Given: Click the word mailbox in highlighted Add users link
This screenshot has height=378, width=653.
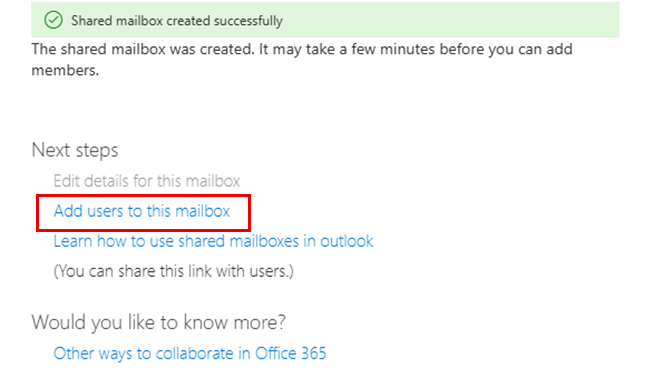Looking at the screenshot, I should 202,211.
